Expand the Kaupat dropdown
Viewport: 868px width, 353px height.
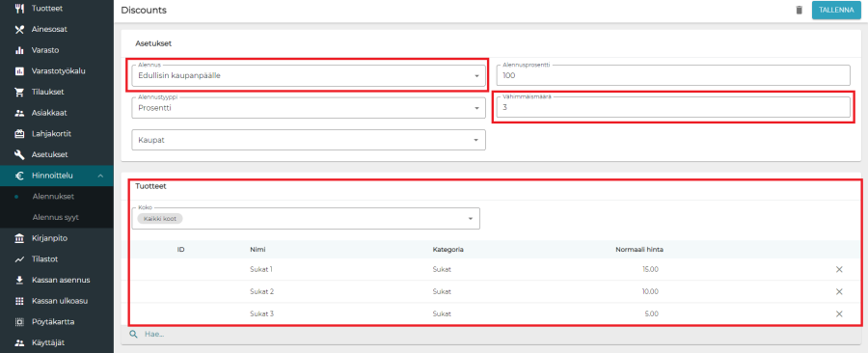[x=309, y=140]
